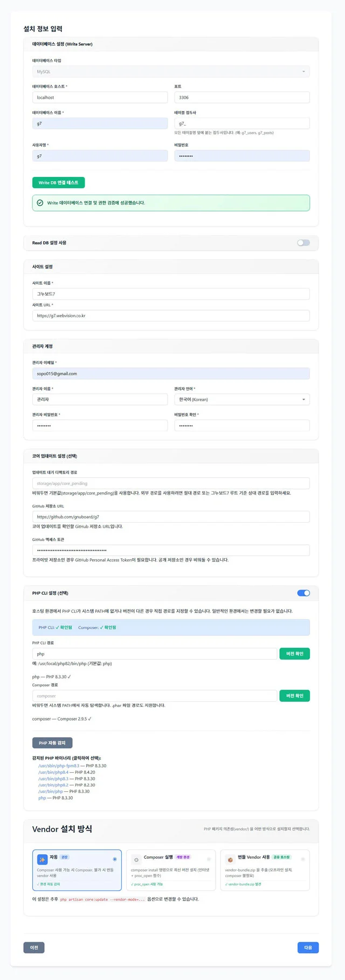Select the 자동 vendor install radio button
The image size is (345, 980).
(x=114, y=859)
